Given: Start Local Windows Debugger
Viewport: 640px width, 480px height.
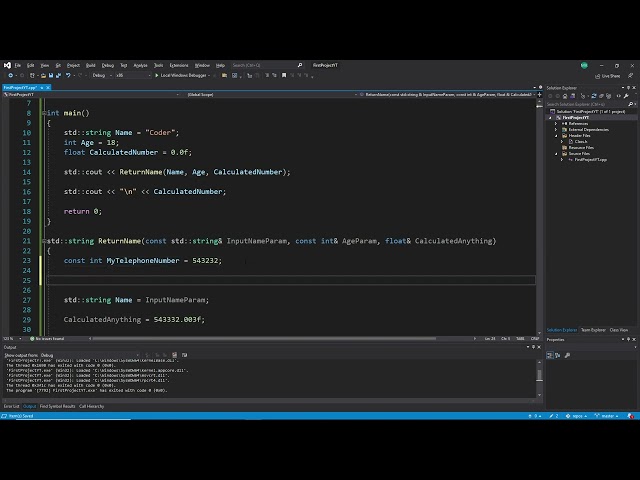Looking at the screenshot, I should coord(182,76).
